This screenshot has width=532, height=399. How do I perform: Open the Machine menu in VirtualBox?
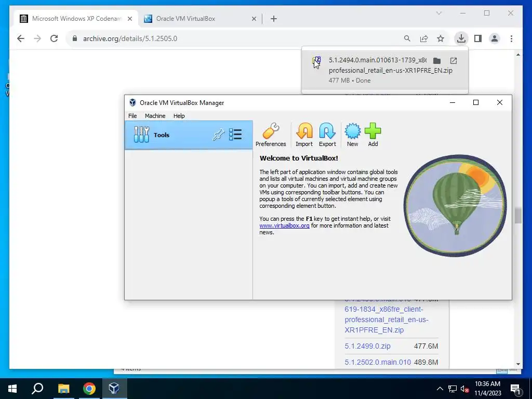155,116
